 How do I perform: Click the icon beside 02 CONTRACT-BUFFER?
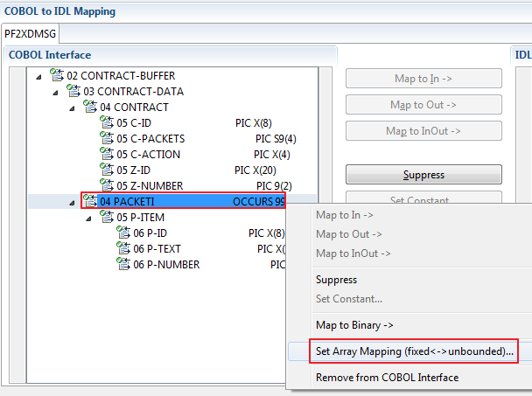(57, 75)
